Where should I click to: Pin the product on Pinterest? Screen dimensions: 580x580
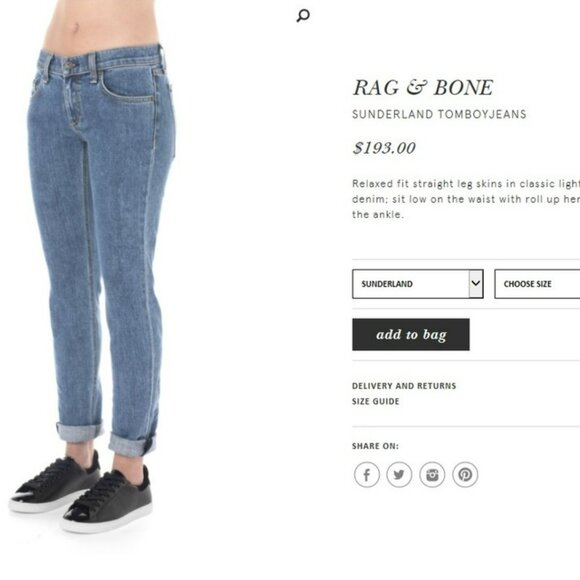pos(465,474)
